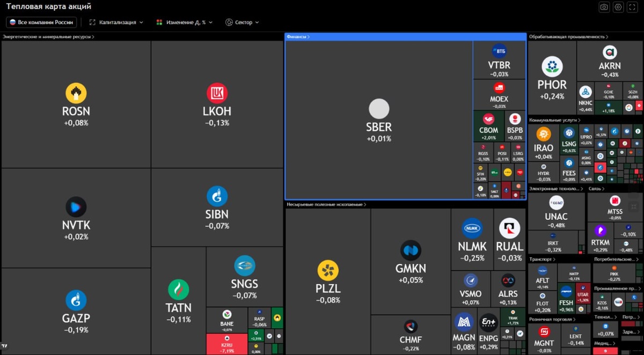Click the BSPB logo
Viewport: 644px width, 355px height.
click(x=515, y=119)
